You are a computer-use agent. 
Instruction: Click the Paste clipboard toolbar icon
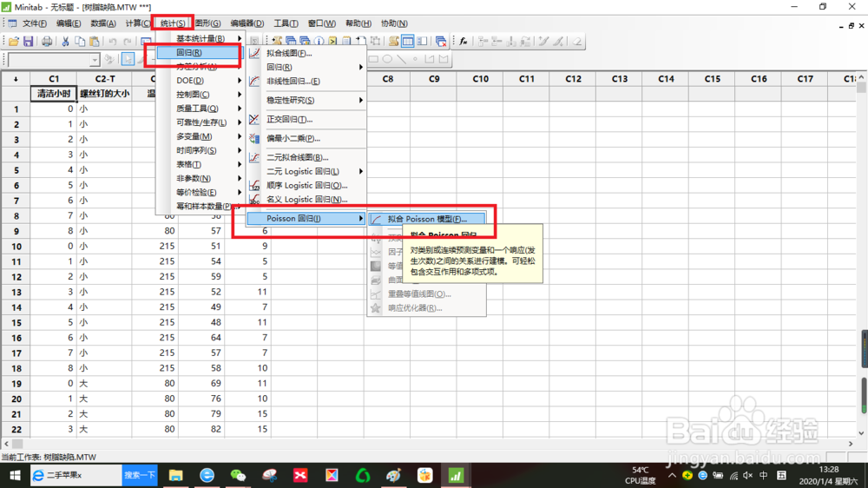click(95, 42)
